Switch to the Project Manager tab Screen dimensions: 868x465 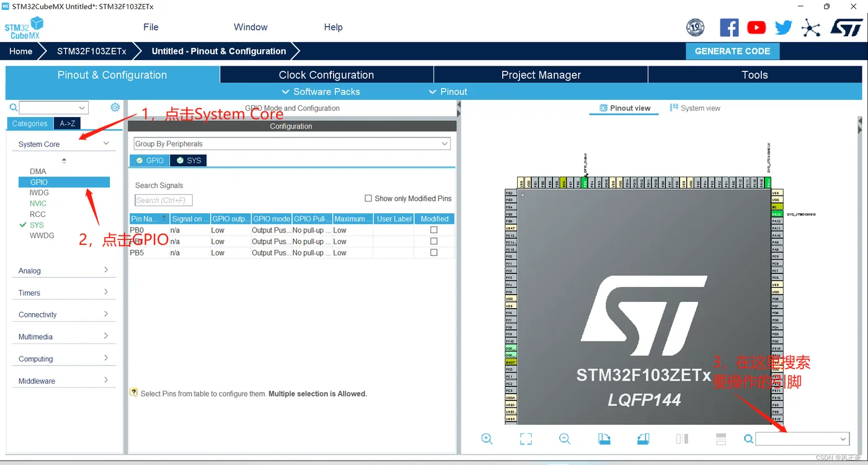coord(541,75)
